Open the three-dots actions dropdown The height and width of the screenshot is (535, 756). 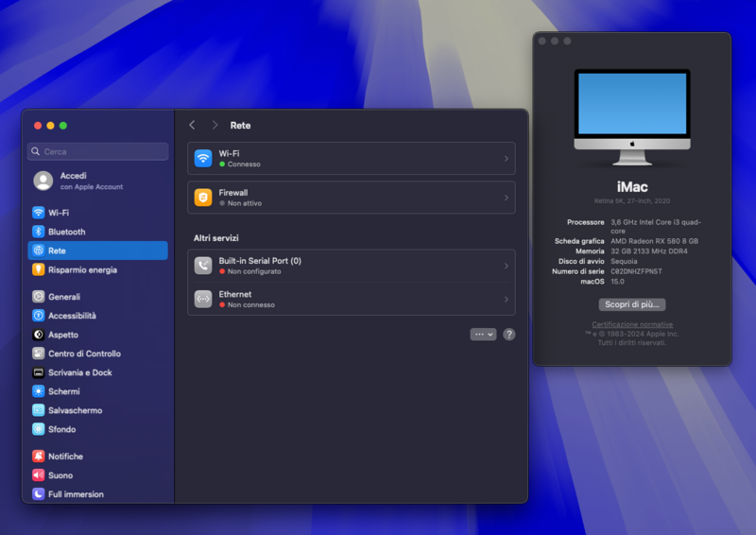[x=483, y=335]
